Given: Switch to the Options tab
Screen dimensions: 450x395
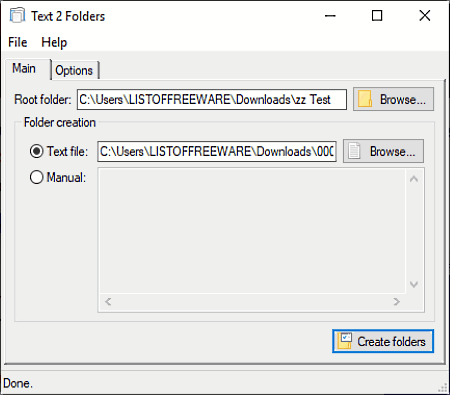Looking at the screenshot, I should coord(75,71).
